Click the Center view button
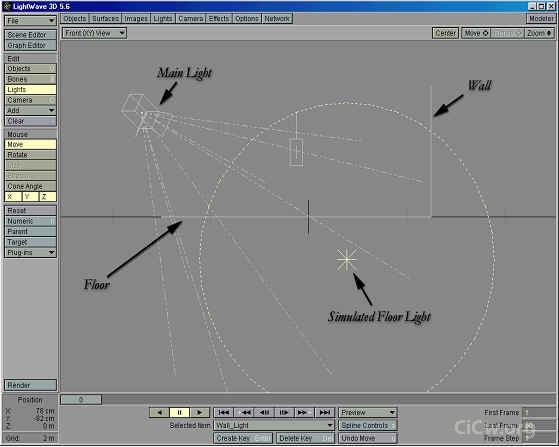 [445, 33]
